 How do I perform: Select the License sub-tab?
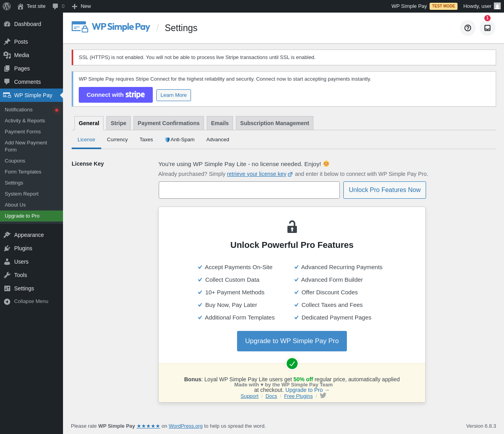coord(86,140)
